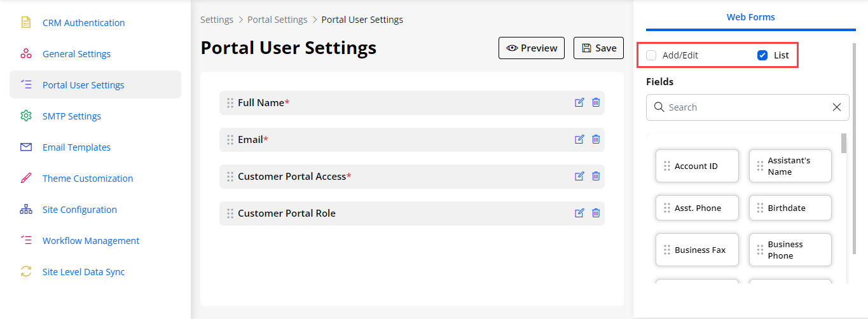The width and height of the screenshot is (868, 319).
Task: Save the portal user settings
Action: coord(598,48)
